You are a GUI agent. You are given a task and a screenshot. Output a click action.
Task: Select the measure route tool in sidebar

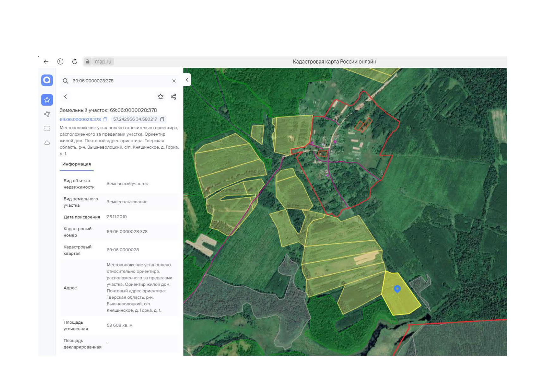(47, 114)
